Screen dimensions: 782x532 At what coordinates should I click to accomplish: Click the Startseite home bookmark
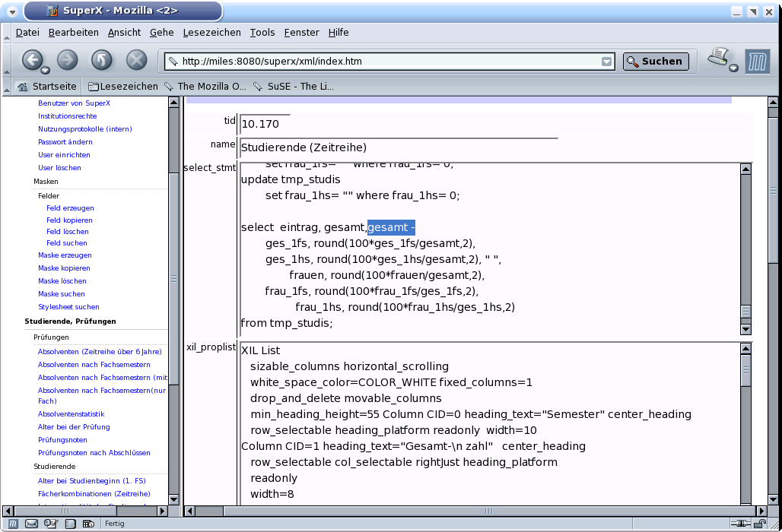tap(47, 87)
